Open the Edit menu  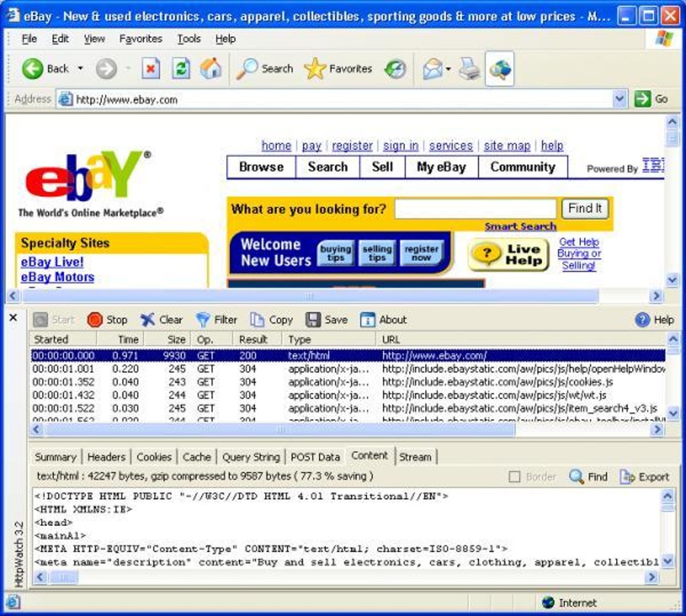click(x=60, y=39)
